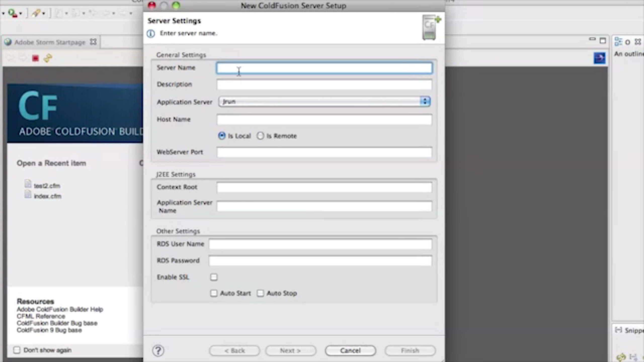Screen dimensions: 644x362
Task: Click the red stop loading icon
Action: pyautogui.click(x=35, y=58)
